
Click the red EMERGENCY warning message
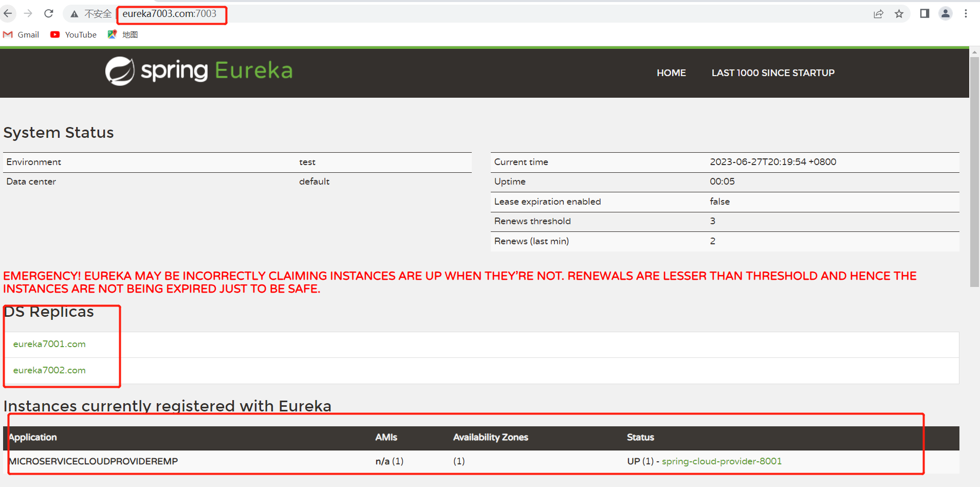[460, 282]
